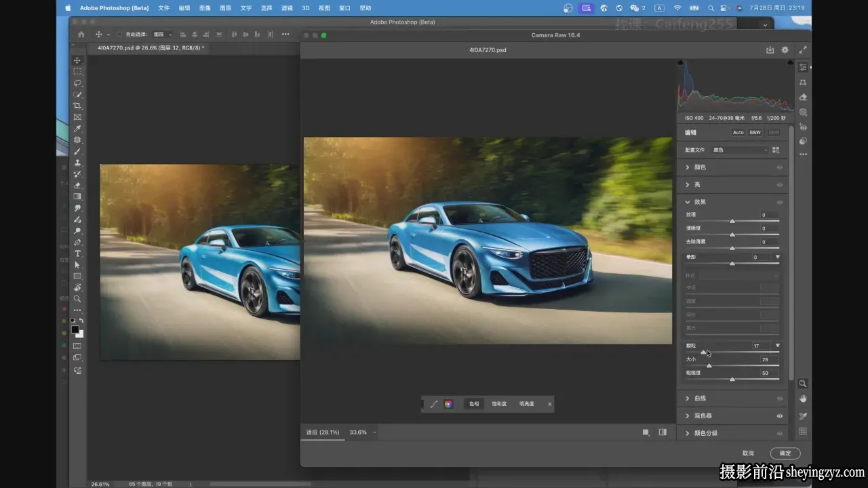
Task: Select the Lasso tool
Action: click(77, 83)
